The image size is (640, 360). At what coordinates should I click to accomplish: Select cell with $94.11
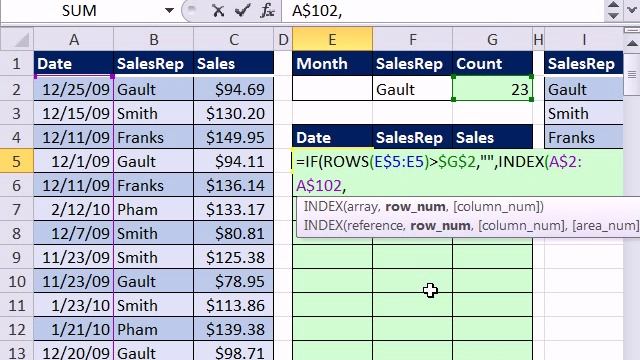[233, 161]
